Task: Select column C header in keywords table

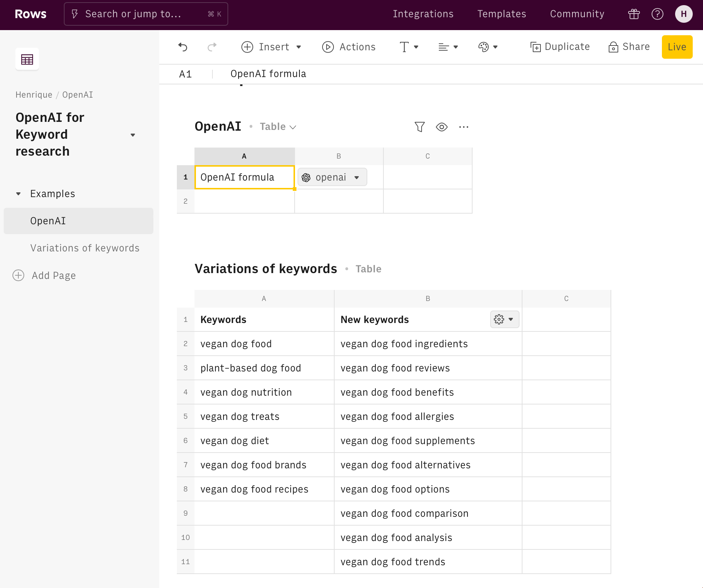Action: click(x=566, y=299)
